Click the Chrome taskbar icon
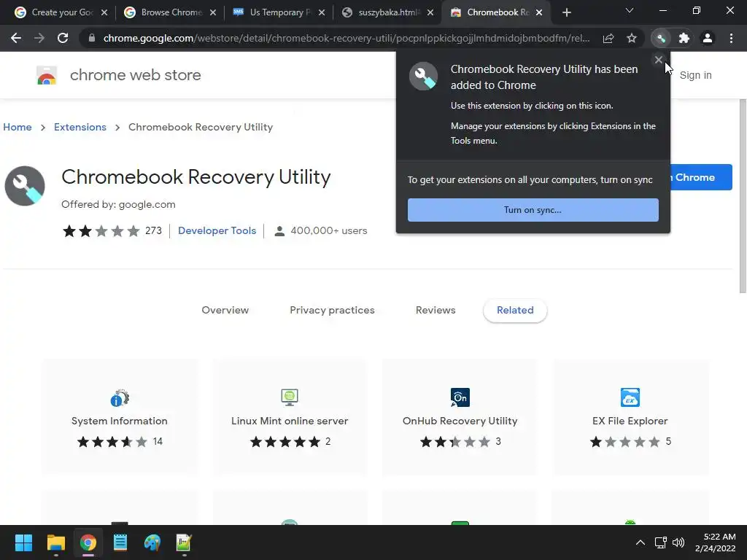Image resolution: width=747 pixels, height=560 pixels. coord(88,542)
